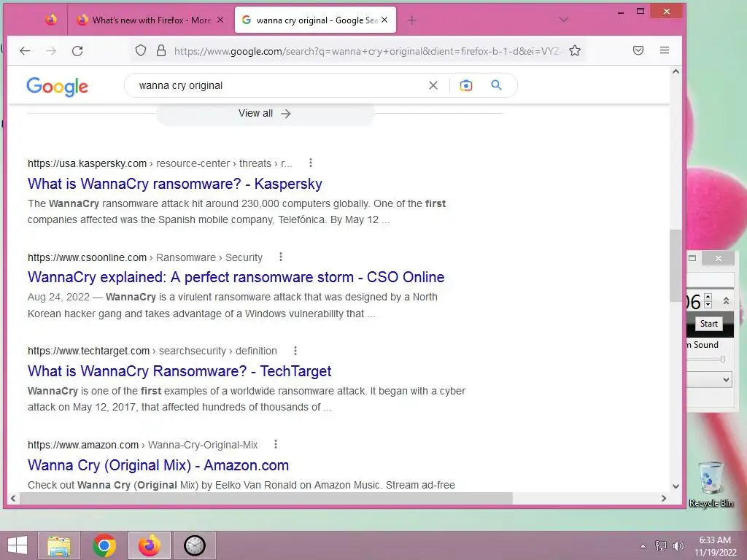Reload the current Google search page

[77, 50]
